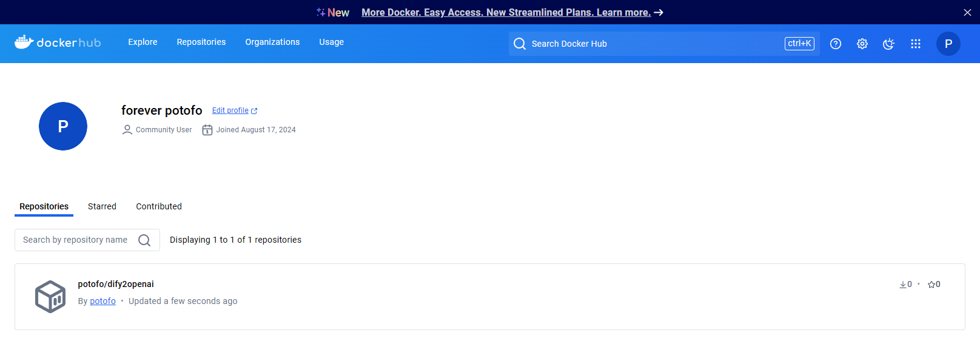Click the potofo/dify2openai repository cube icon

pos(50,297)
